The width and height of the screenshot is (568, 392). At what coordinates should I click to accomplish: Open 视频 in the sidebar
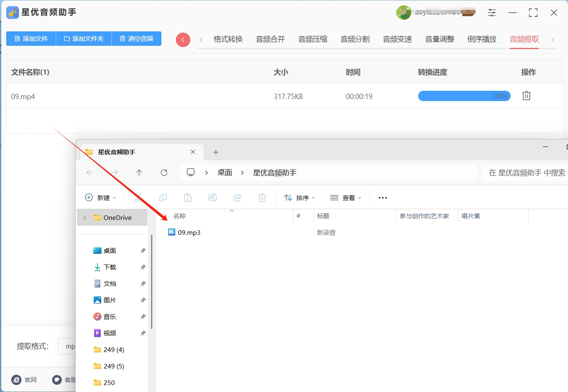pos(110,333)
